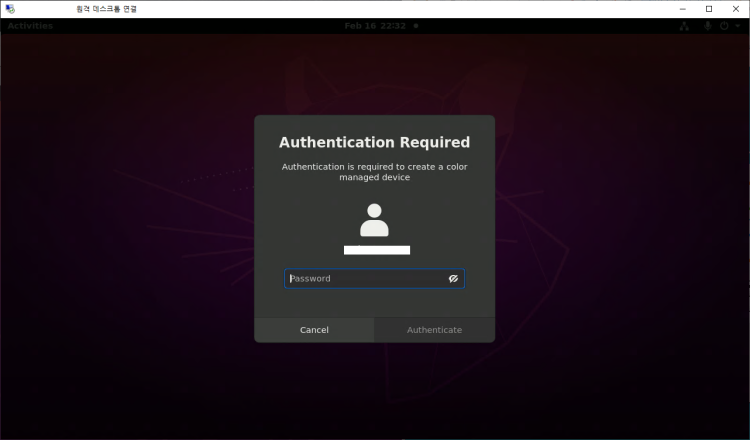Click the user avatar icon in the dialog
Image resolution: width=750 pixels, height=440 pixels.
coord(374,220)
